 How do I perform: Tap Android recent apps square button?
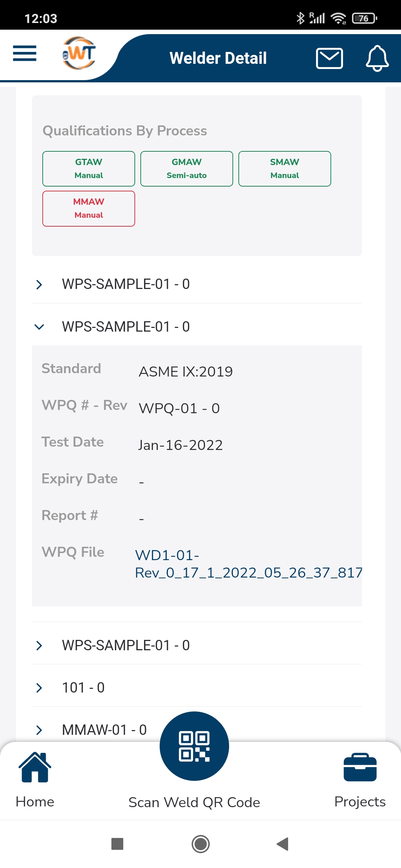point(117,844)
